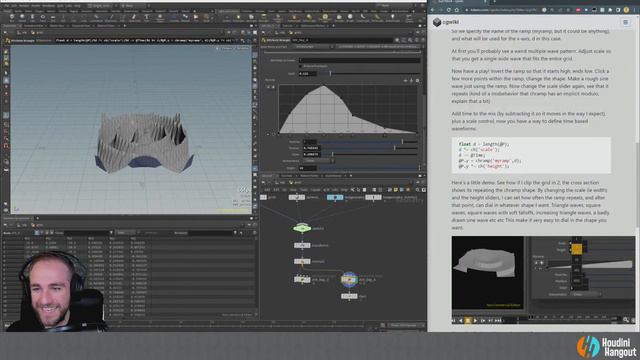Viewport: 640px width, 360px height.
Task: Click the zoom icon in the embedded video
Action: coord(626,320)
